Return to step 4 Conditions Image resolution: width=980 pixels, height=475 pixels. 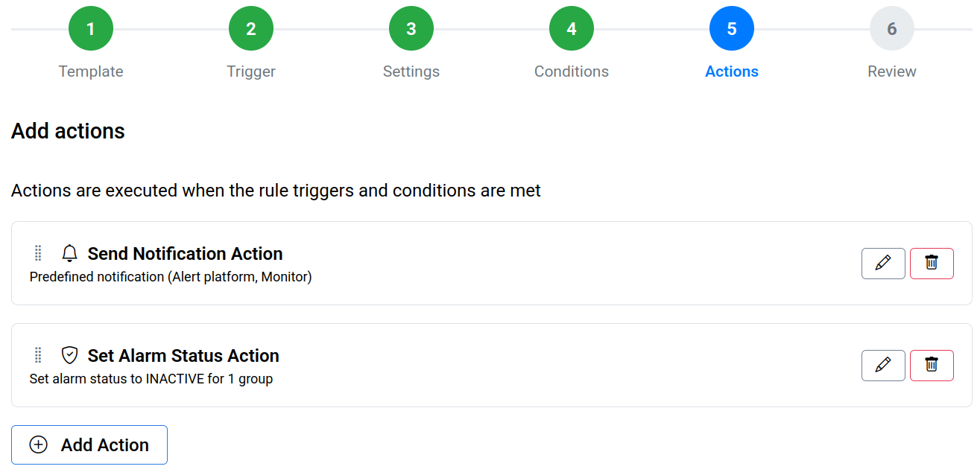pos(572,29)
